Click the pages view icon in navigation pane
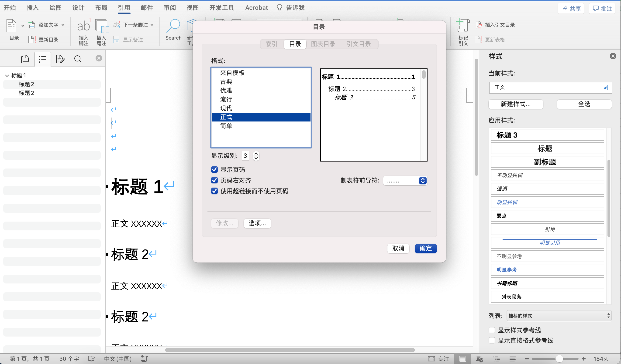This screenshot has height=364, width=621. [25, 58]
